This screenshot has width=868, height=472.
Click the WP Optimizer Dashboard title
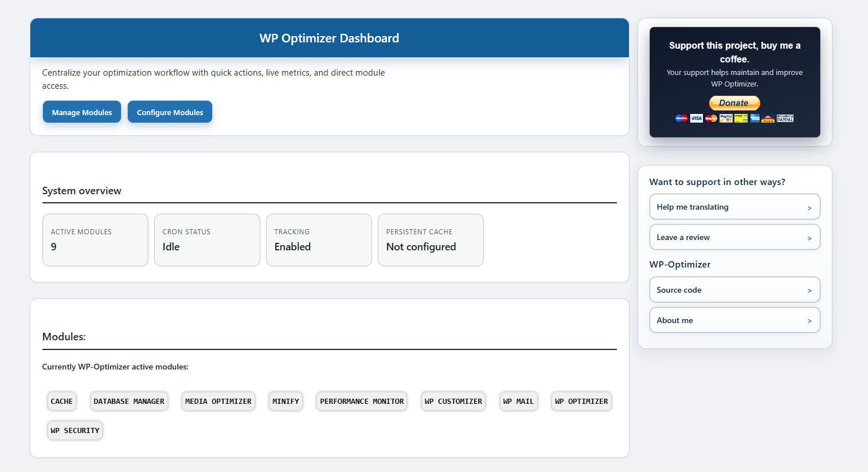329,38
